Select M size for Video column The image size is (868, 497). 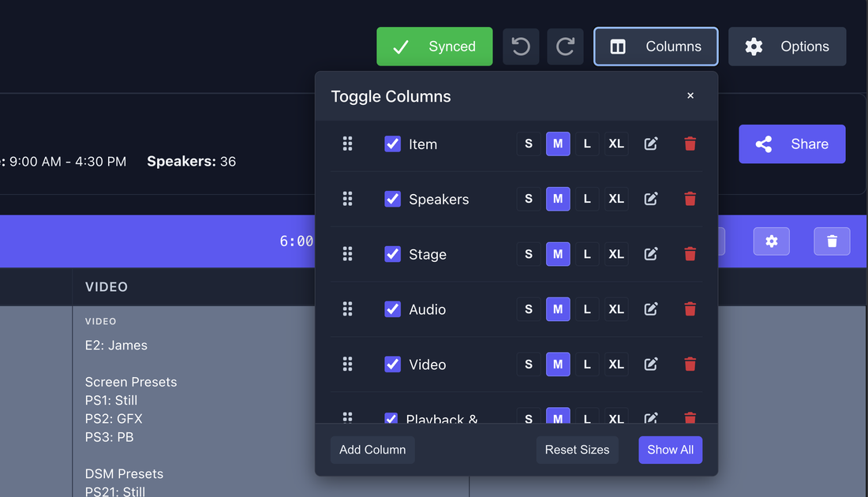tap(558, 364)
